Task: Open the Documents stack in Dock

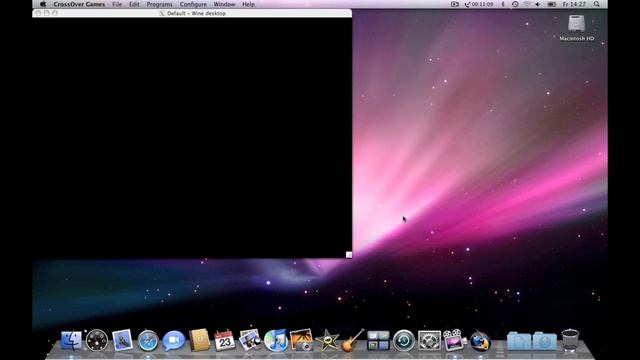Action: 519,341
